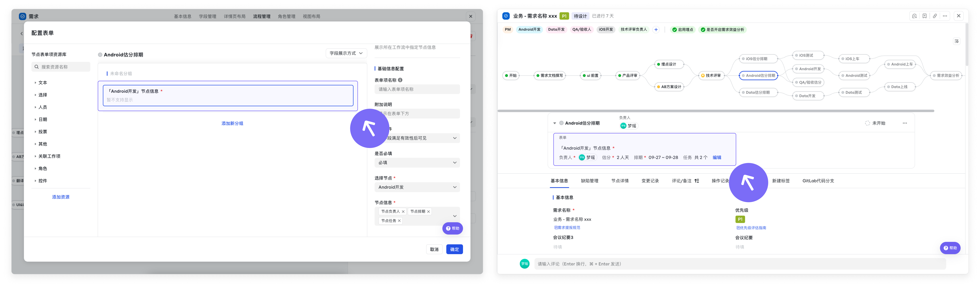Click 取消 to cancel the form configuration
The height and width of the screenshot is (288, 980).
434,249
